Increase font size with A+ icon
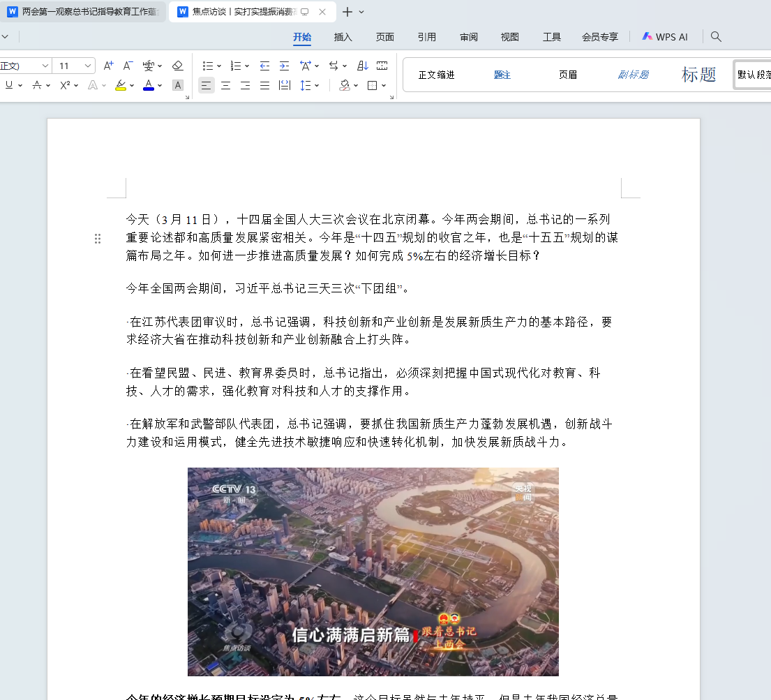This screenshot has width=771, height=700. pyautogui.click(x=109, y=66)
